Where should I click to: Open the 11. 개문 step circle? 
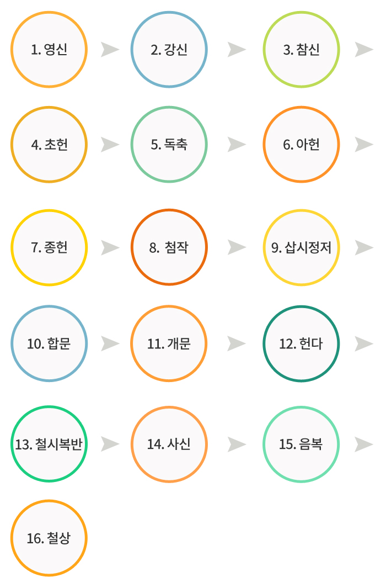click(169, 343)
